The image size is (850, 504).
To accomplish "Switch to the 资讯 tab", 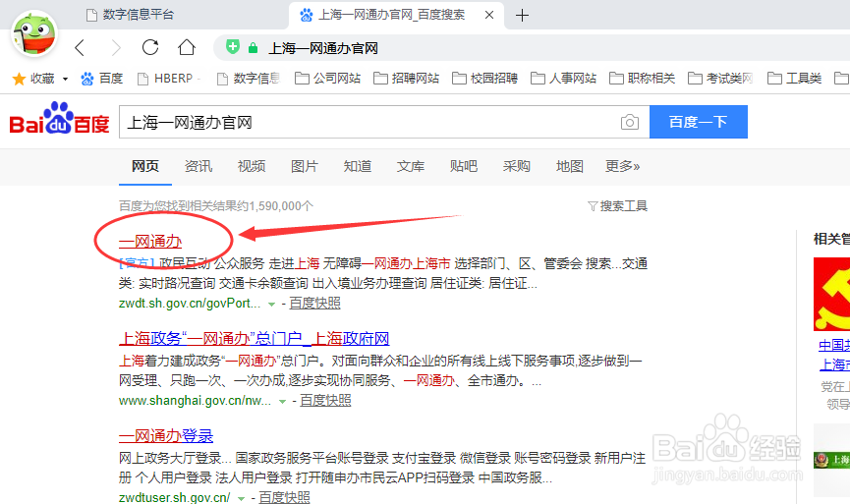I will coord(198,166).
